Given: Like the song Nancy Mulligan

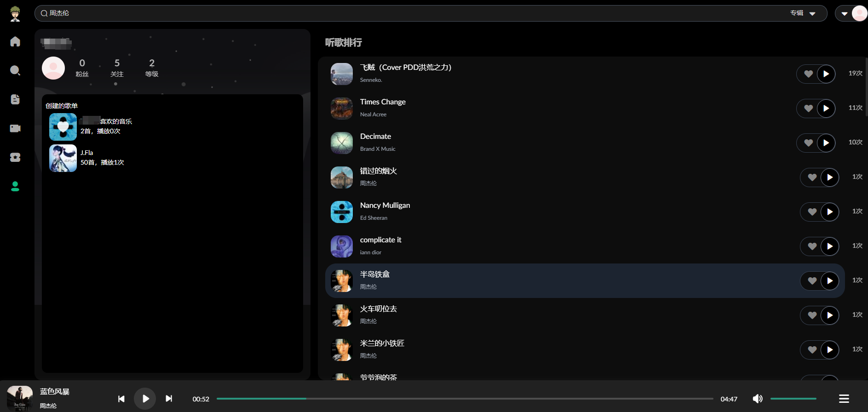Looking at the screenshot, I should [x=812, y=212].
